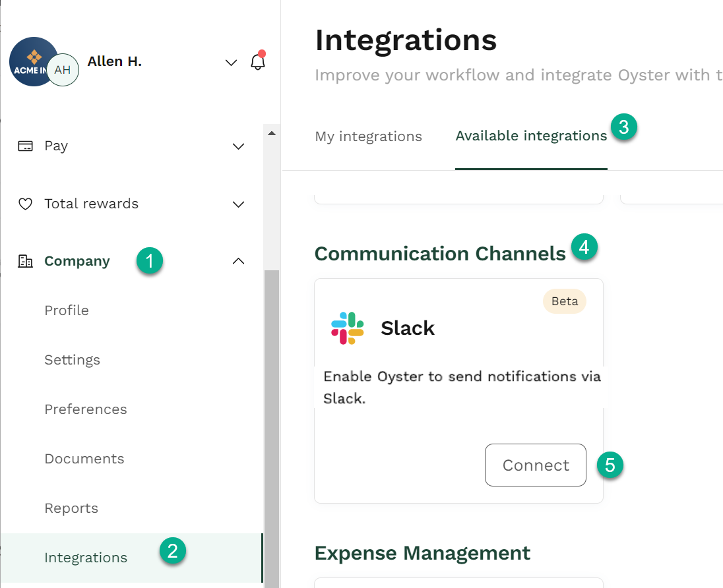Open Allen H.'s avatar circle
The image size is (723, 588).
pos(63,69)
